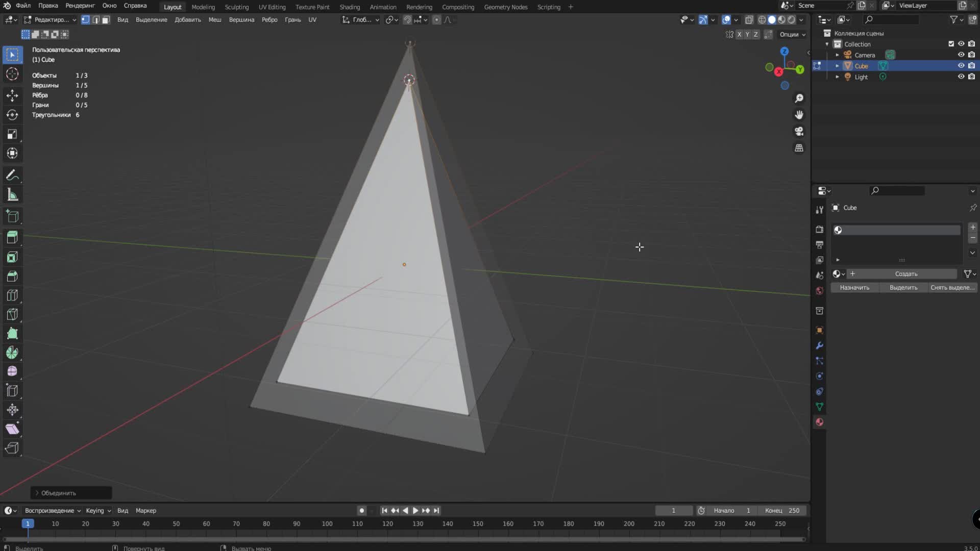
Task: Select the Loop Cut tool
Action: (12, 295)
